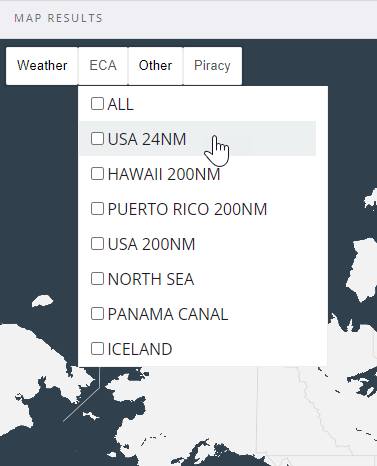The height and width of the screenshot is (466, 377).
Task: Click the MAP RESULTS header
Action: coord(58,18)
